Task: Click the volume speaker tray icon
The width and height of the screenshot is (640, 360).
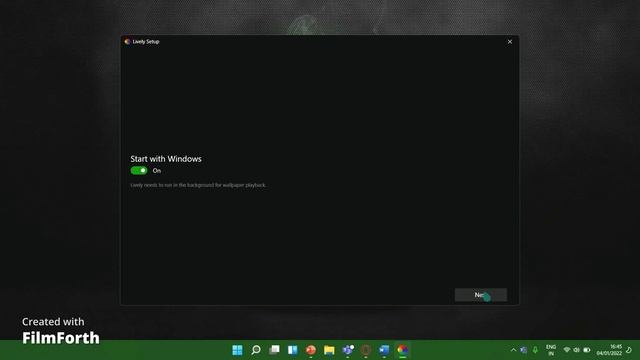Action: [576, 350]
